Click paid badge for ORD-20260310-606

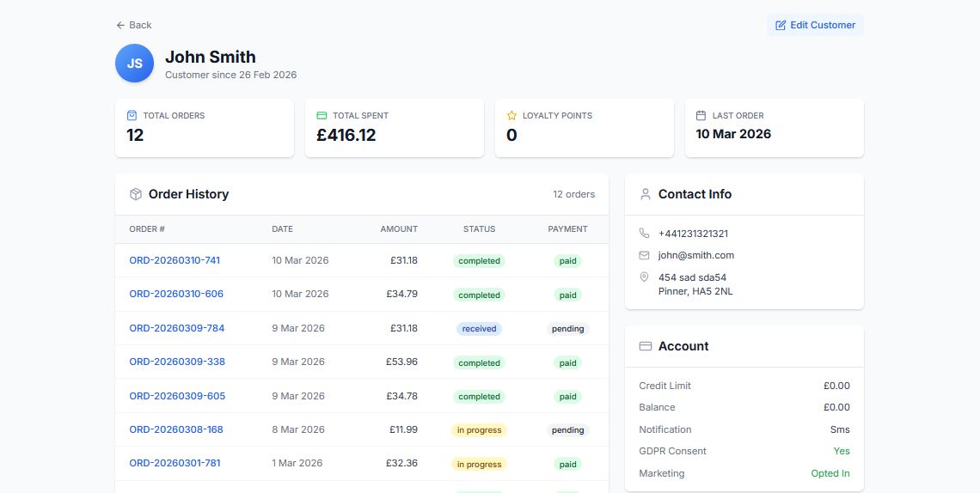point(567,295)
